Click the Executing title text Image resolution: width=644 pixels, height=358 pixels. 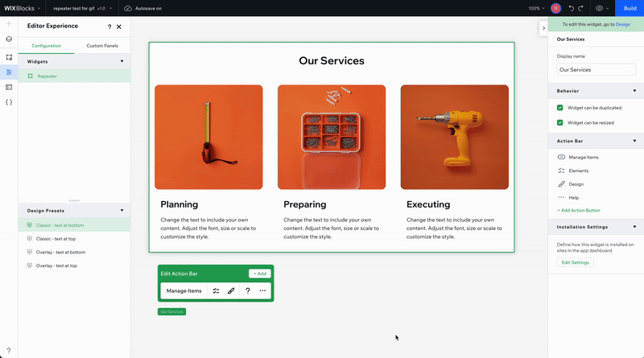pos(428,204)
